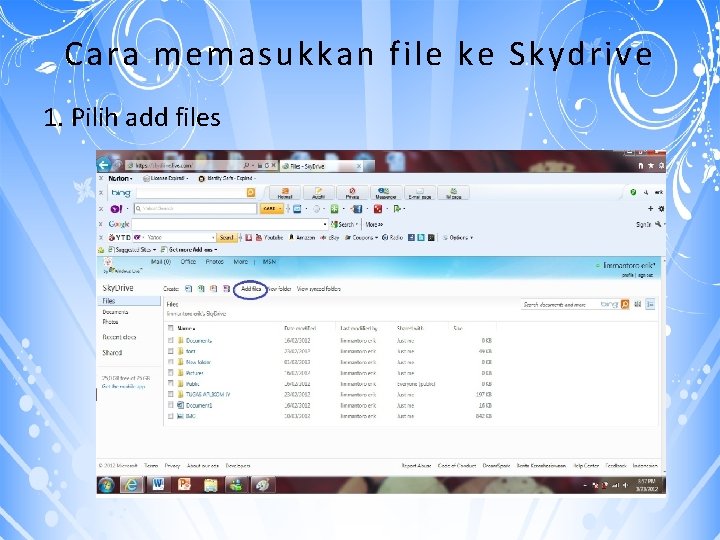Tick the select-all checkbox beside Name header
This screenshot has height=540, width=720.
(171, 328)
